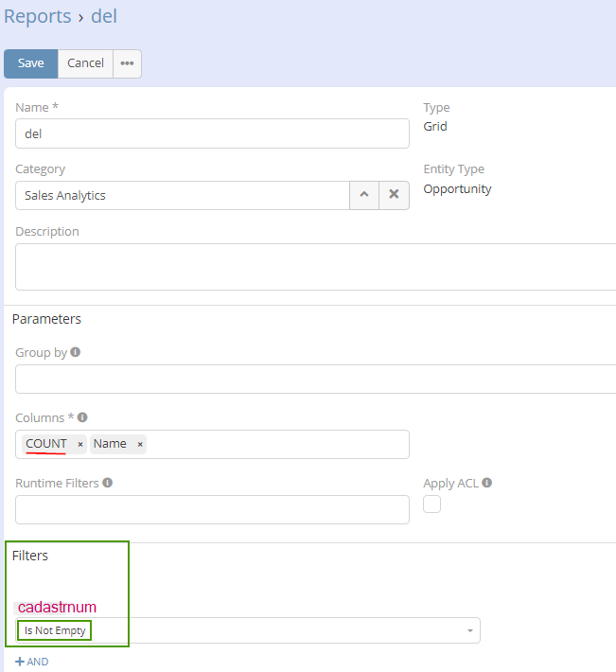Show the Runtime Filters info icon

[x=107, y=483]
